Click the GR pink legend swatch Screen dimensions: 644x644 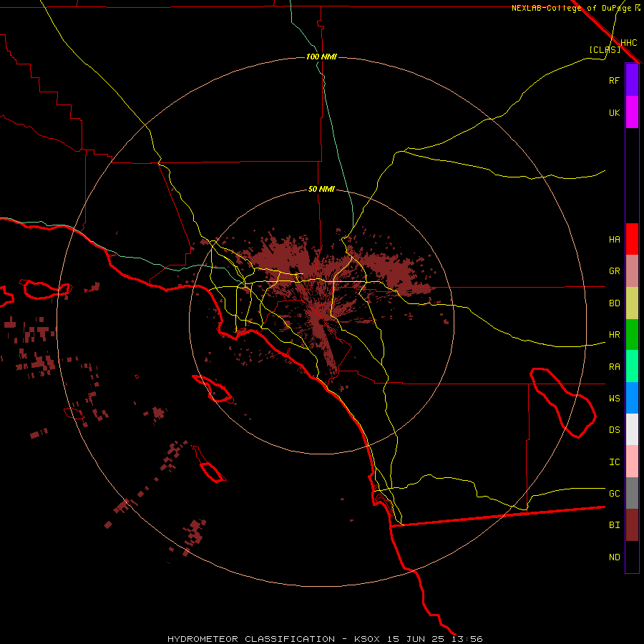click(x=632, y=271)
